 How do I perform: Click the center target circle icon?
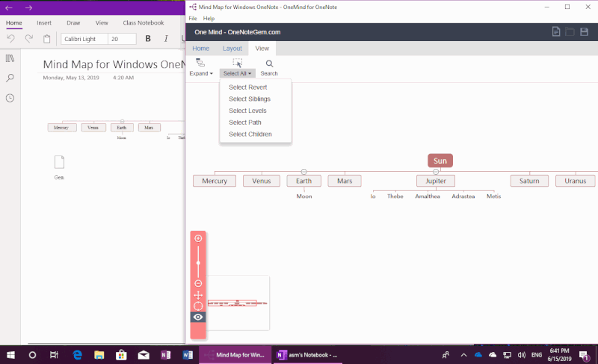tap(198, 306)
